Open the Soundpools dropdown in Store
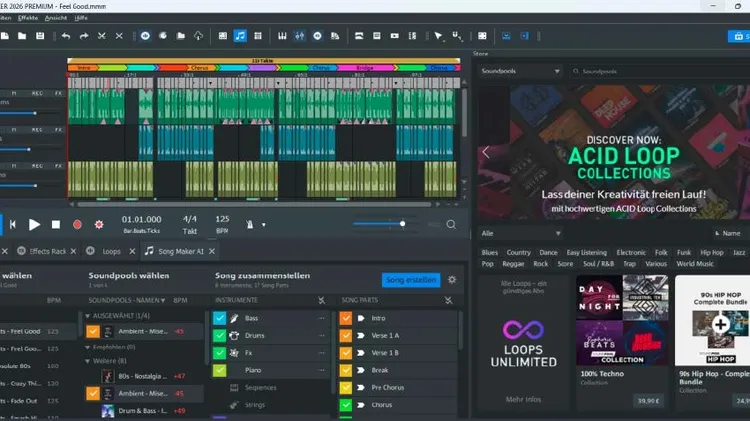Image resolution: width=750 pixels, height=421 pixels. [x=520, y=72]
